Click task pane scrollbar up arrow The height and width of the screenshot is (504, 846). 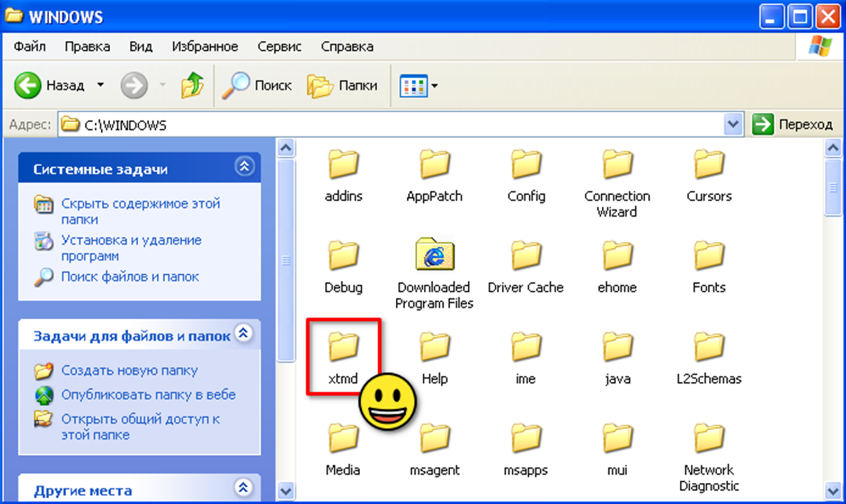pos(286,148)
